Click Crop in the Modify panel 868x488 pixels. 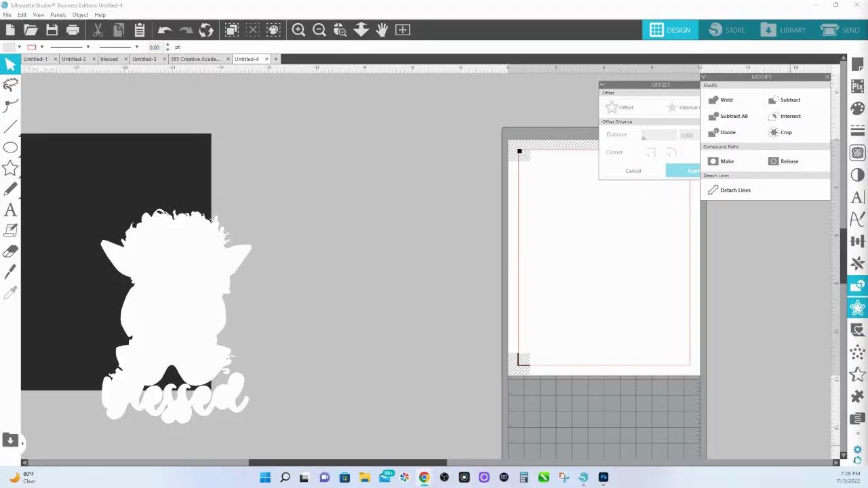pos(780,132)
